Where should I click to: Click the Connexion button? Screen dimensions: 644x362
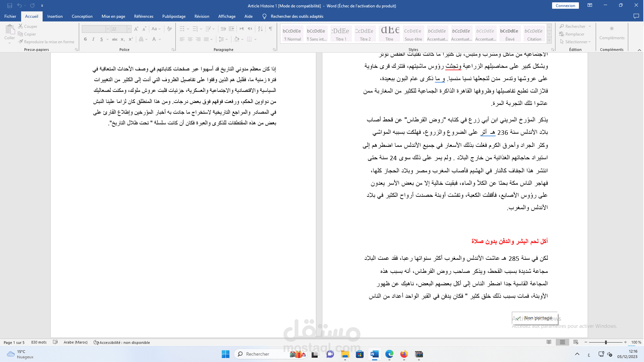566,5
